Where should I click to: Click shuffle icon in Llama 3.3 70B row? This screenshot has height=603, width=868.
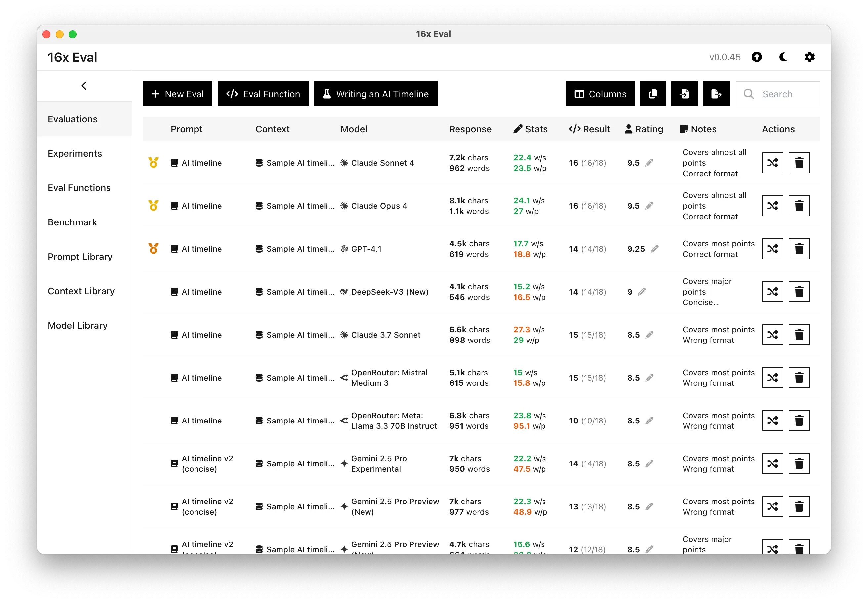(x=773, y=421)
